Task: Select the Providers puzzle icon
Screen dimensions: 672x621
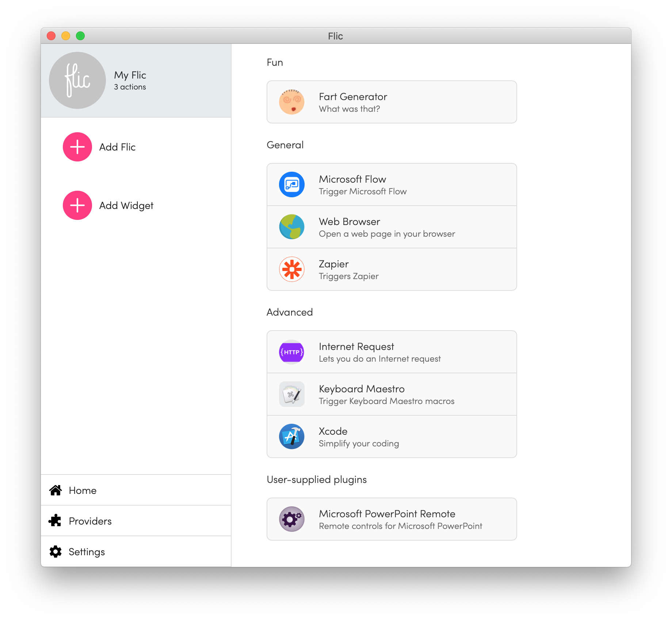Action: [56, 521]
